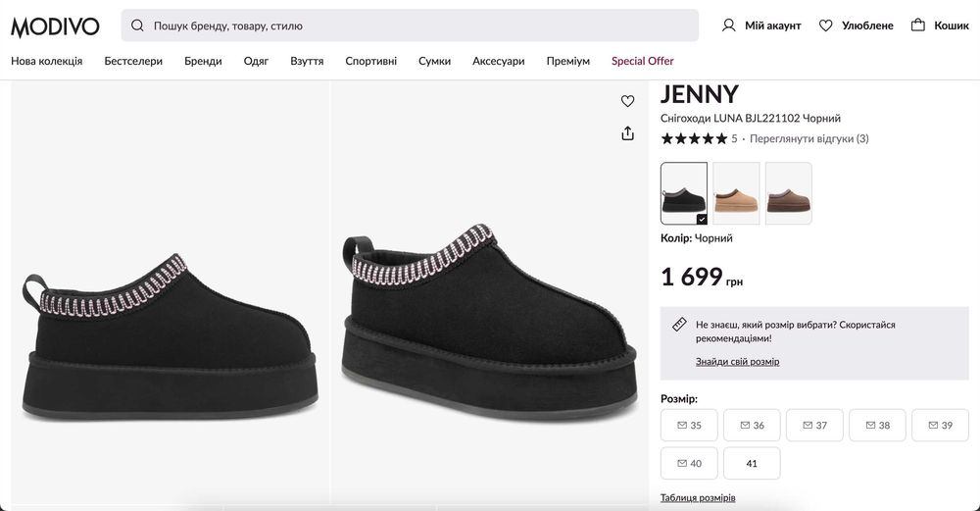This screenshot has height=511, width=980.
Task: Open the favorites heart icon in header
Action: point(826,26)
